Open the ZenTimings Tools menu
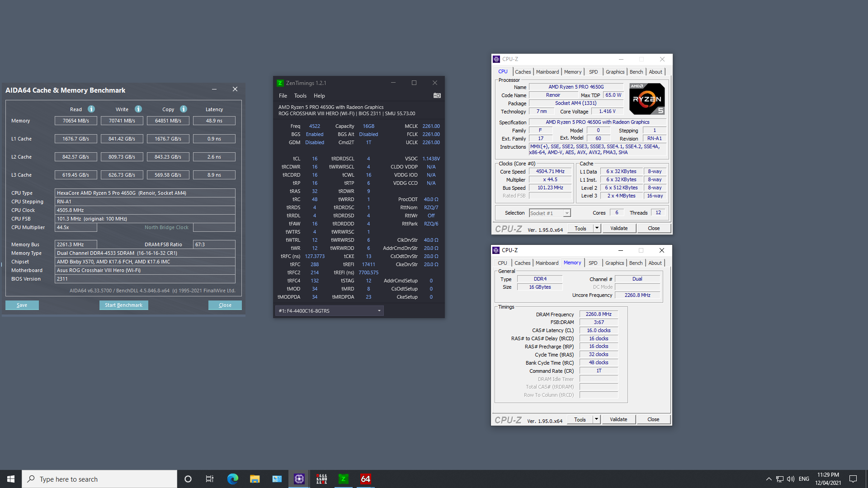 [x=300, y=96]
